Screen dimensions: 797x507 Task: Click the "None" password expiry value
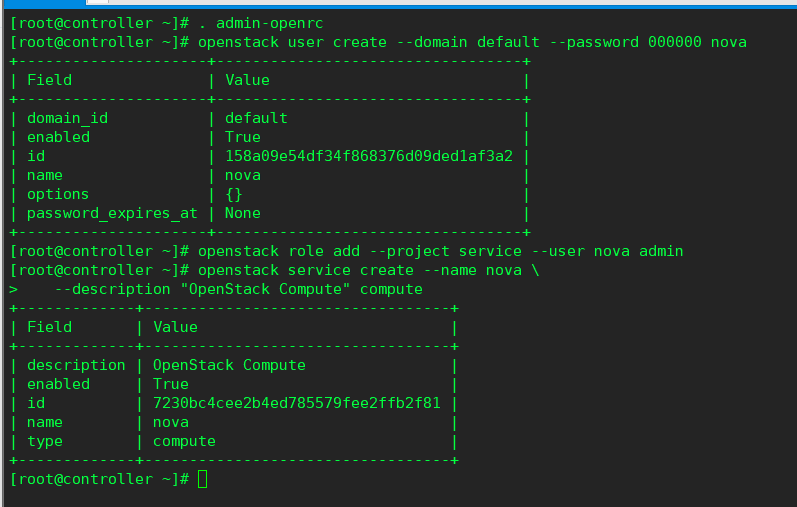(x=243, y=213)
